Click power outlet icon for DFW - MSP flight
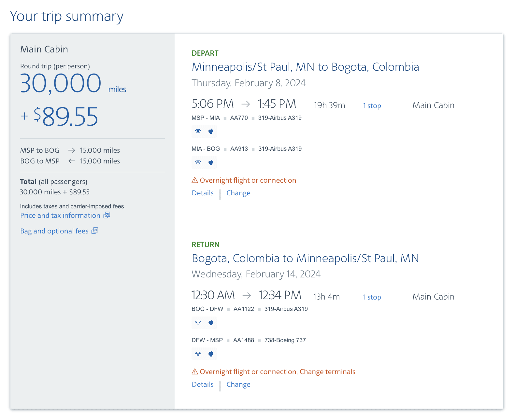 tap(211, 354)
